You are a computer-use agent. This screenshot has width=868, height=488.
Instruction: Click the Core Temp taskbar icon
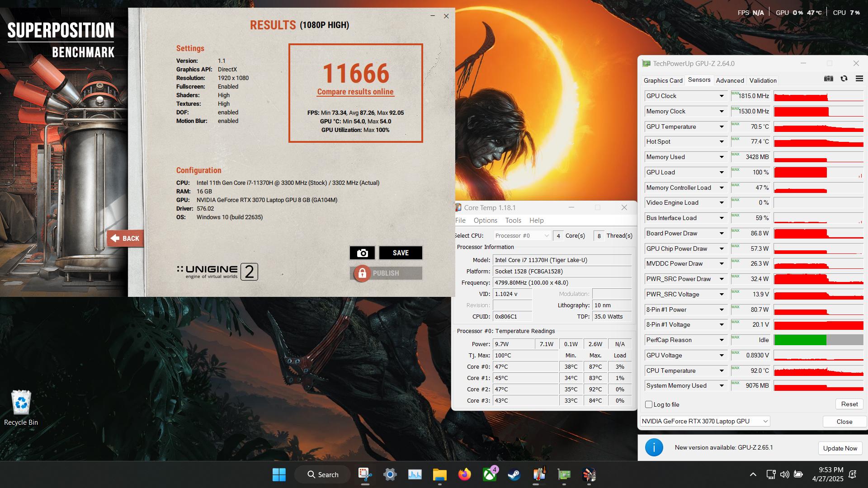(539, 474)
